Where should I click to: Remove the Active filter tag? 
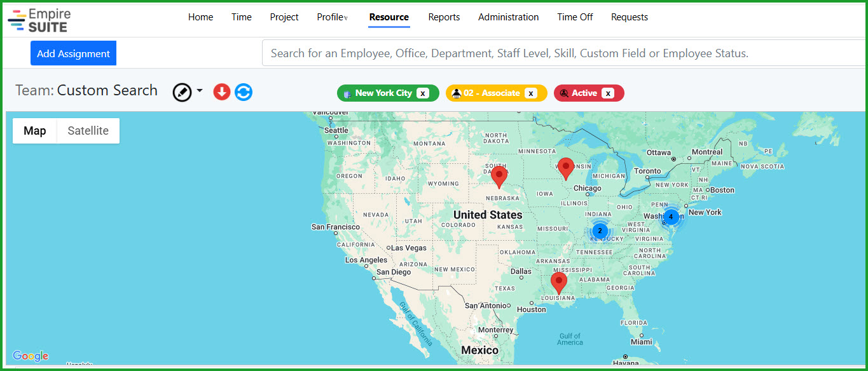[608, 93]
